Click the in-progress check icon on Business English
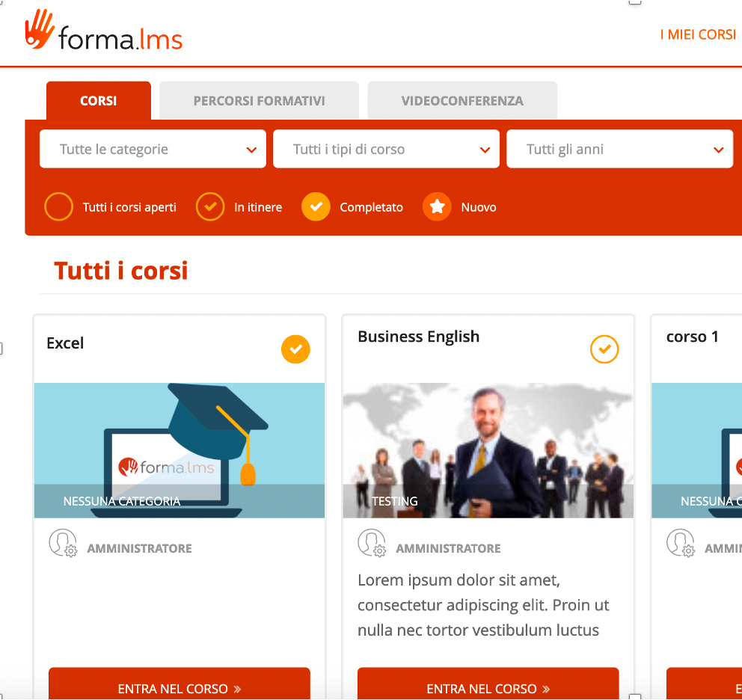The height and width of the screenshot is (700, 742). (x=604, y=349)
